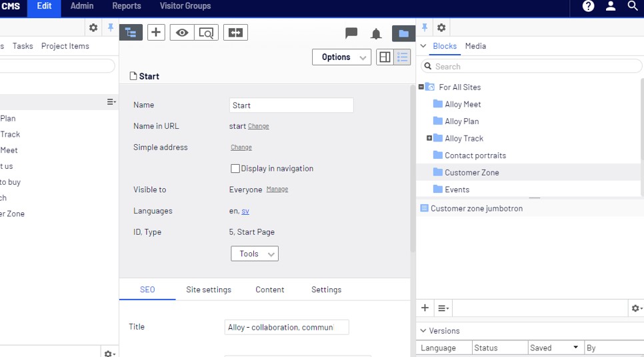Click Manage link next to Everyone
Image resolution: width=644 pixels, height=357 pixels.
click(x=277, y=190)
